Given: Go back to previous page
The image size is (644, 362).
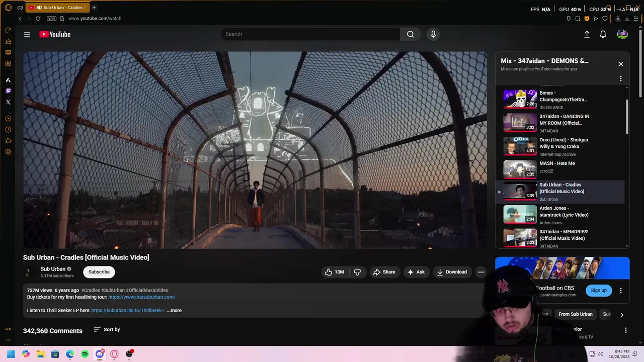Looking at the screenshot, I should (20, 19).
